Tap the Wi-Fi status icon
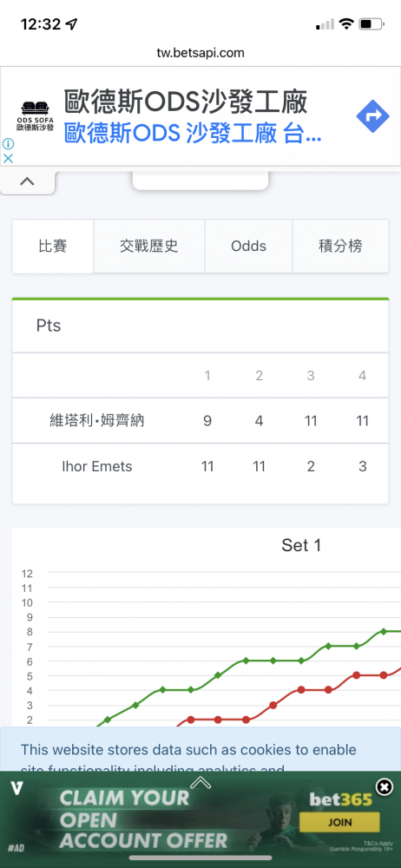This screenshot has height=868, width=401. coord(346,24)
